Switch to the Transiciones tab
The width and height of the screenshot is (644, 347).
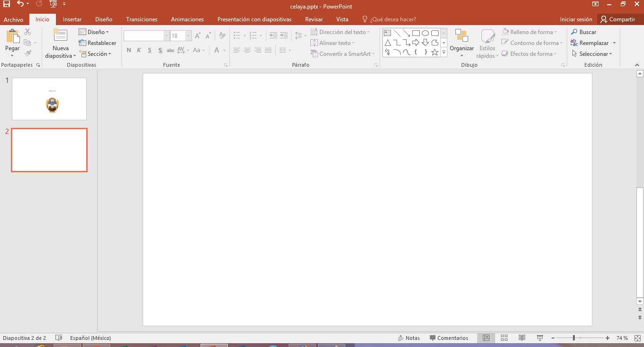coord(142,19)
